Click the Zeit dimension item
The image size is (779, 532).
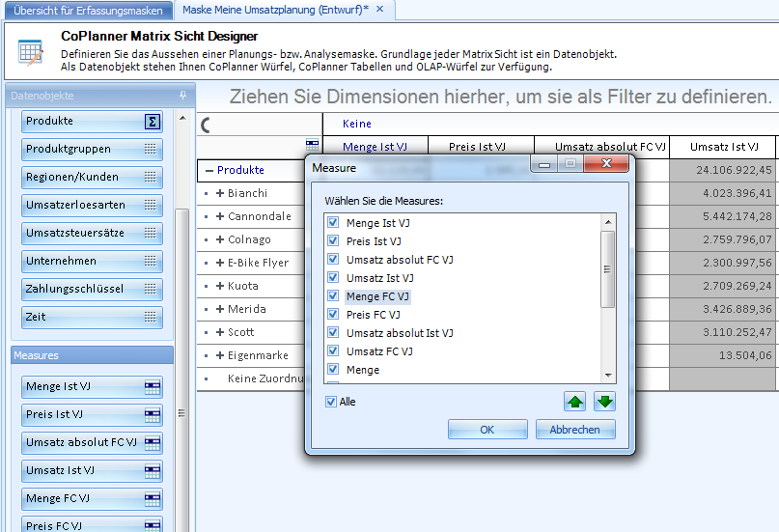coord(92,317)
